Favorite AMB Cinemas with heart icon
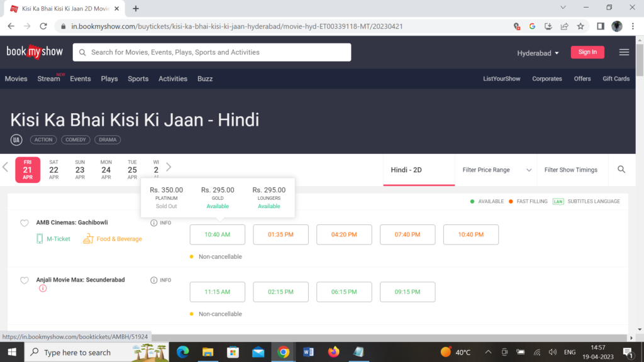This screenshot has width=644, height=362. pos(25,224)
